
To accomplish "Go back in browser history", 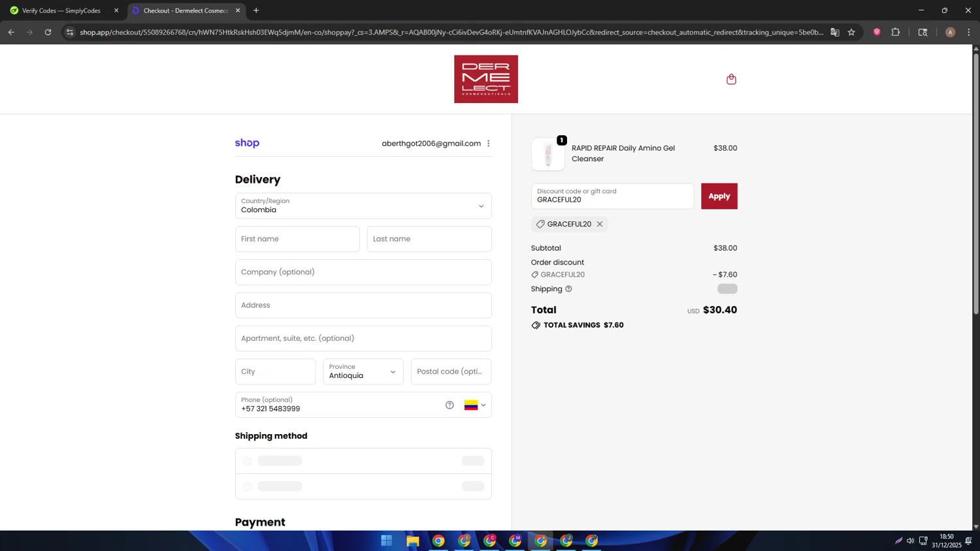I will [x=11, y=32].
